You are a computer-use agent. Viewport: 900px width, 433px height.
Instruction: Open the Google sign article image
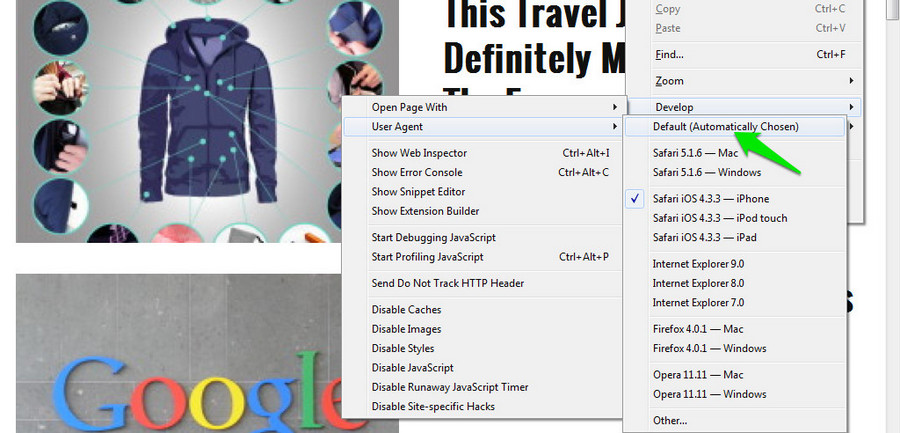[207, 353]
